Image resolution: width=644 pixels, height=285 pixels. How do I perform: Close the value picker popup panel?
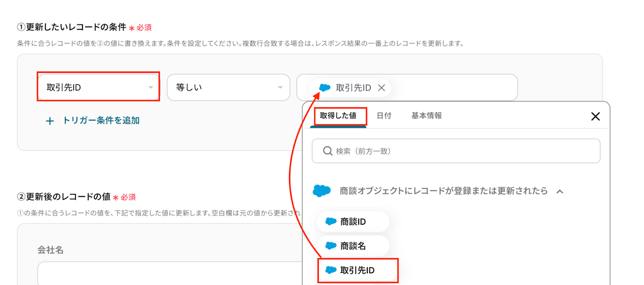pyautogui.click(x=595, y=117)
